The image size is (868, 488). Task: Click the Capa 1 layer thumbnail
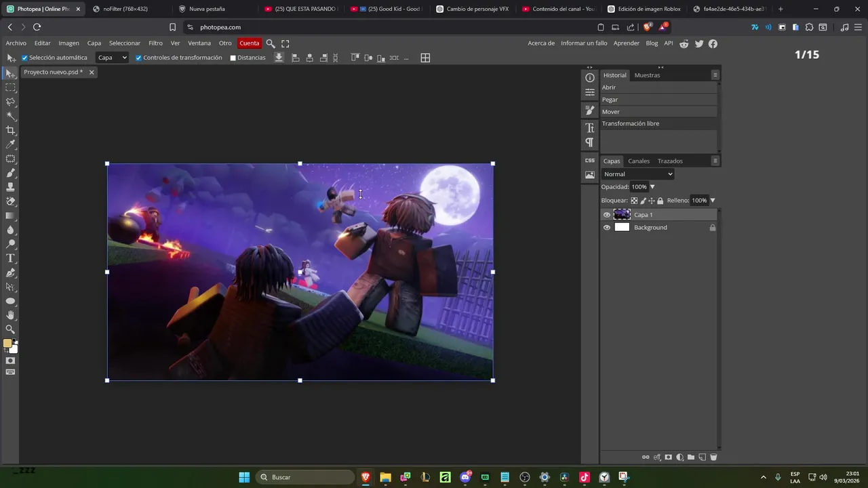coord(622,215)
